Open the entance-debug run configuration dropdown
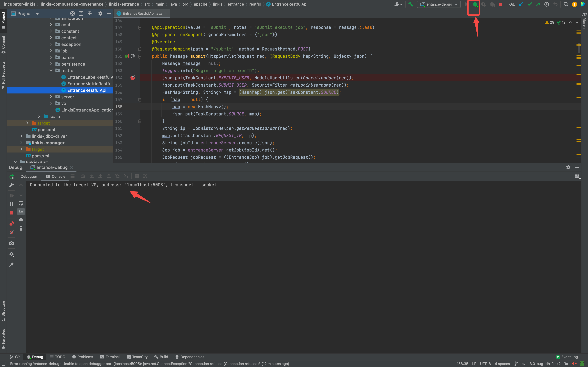This screenshot has width=588, height=367. coord(439,4)
